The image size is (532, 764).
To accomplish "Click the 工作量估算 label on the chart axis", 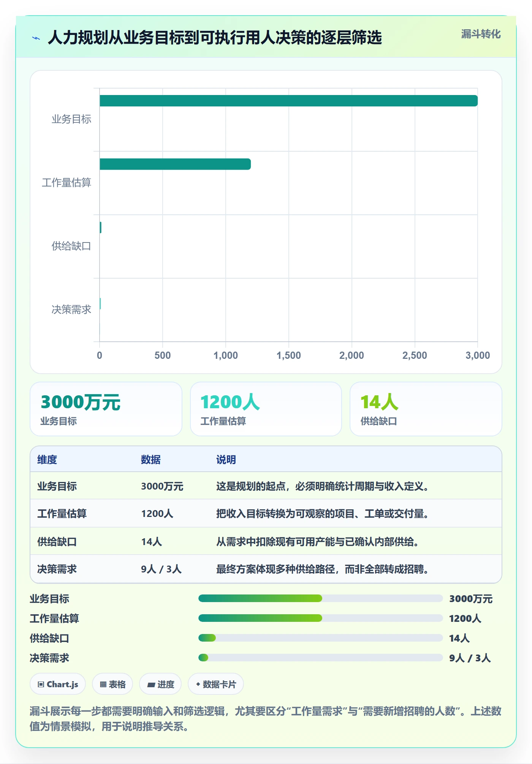I will (66, 183).
